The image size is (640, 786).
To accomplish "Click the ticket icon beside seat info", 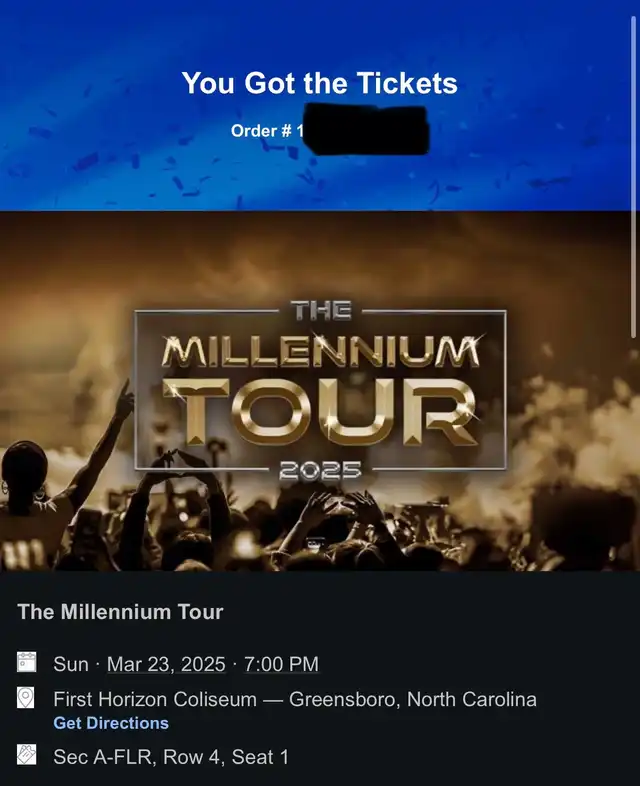I will click(27, 754).
